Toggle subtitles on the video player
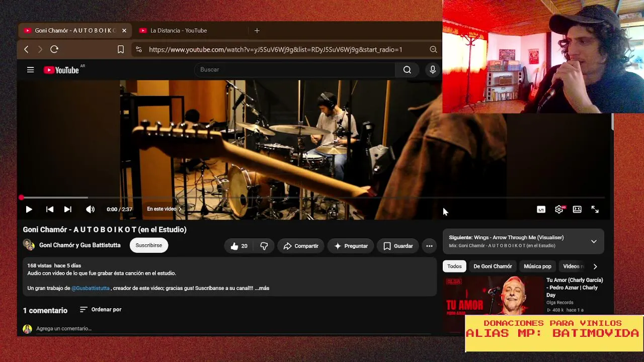 pyautogui.click(x=541, y=210)
